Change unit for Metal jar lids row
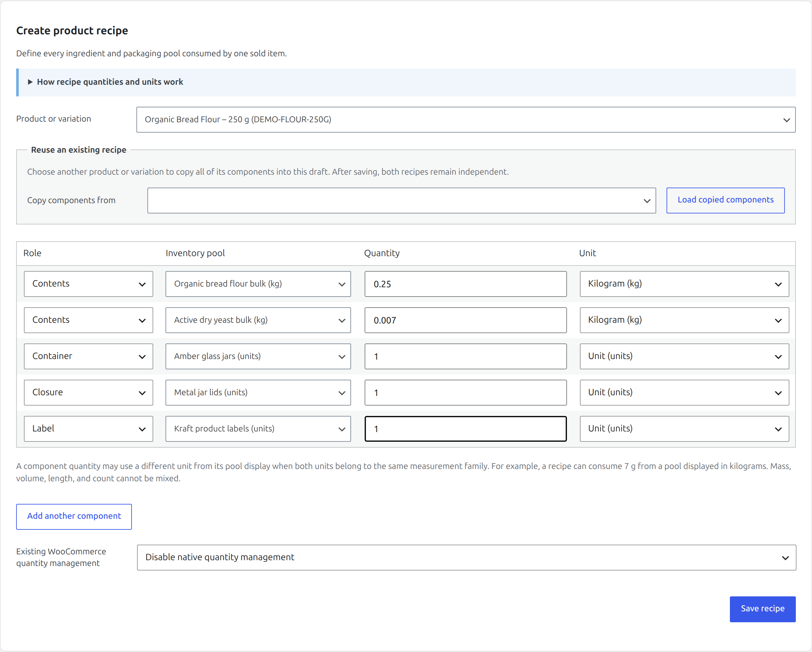812x652 pixels. click(684, 392)
